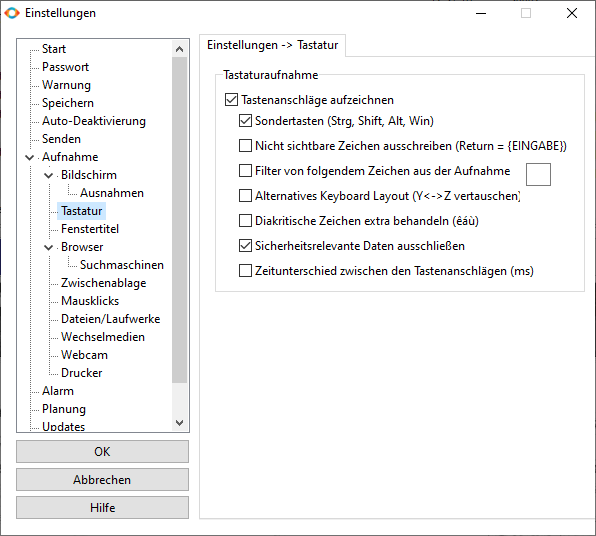The width and height of the screenshot is (596, 536).
Task: Select Ausnahmen under Bildschirm
Action: click(112, 193)
